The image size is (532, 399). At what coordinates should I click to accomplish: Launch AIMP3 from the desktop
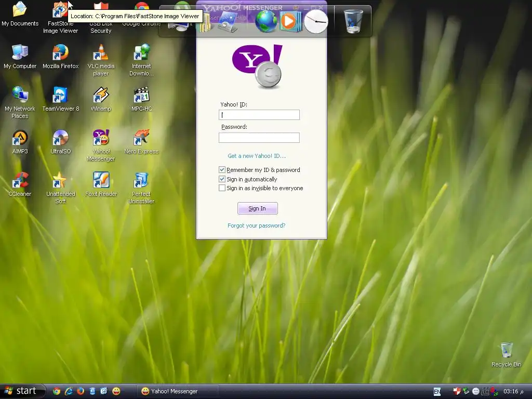(x=20, y=142)
